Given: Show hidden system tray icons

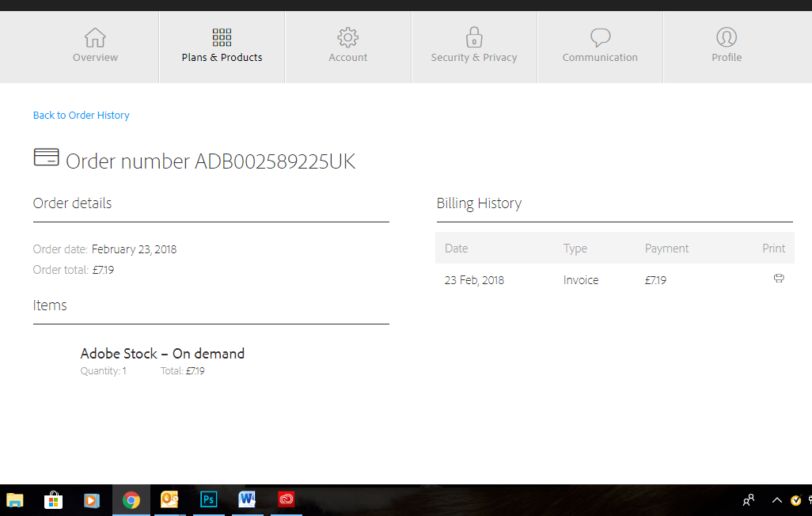Looking at the screenshot, I should [777, 500].
